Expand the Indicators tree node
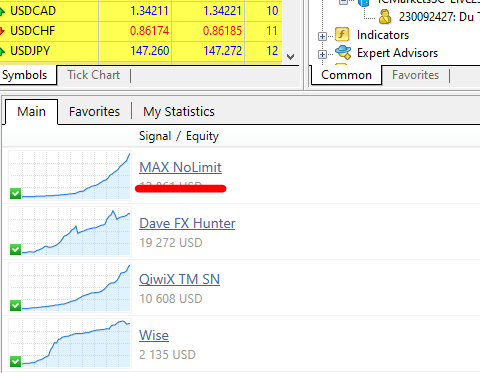 coord(322,36)
